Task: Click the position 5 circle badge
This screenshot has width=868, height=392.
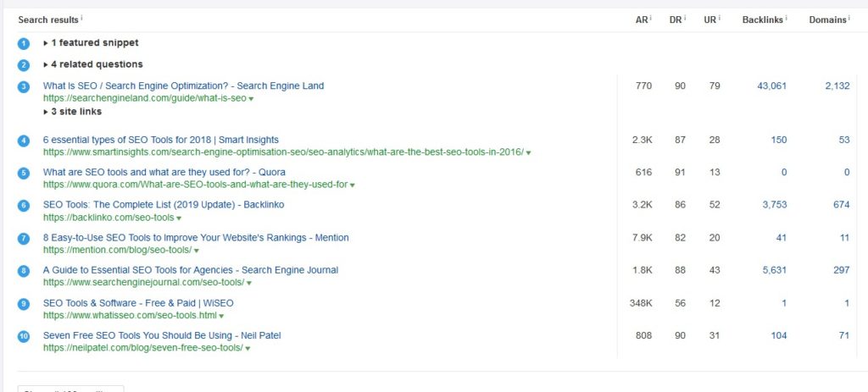Action: [24, 173]
